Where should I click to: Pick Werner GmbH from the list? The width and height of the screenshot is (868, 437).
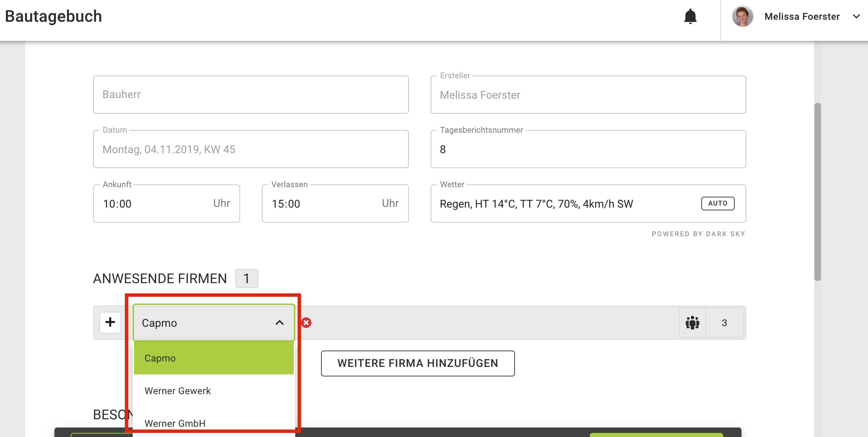click(214, 423)
